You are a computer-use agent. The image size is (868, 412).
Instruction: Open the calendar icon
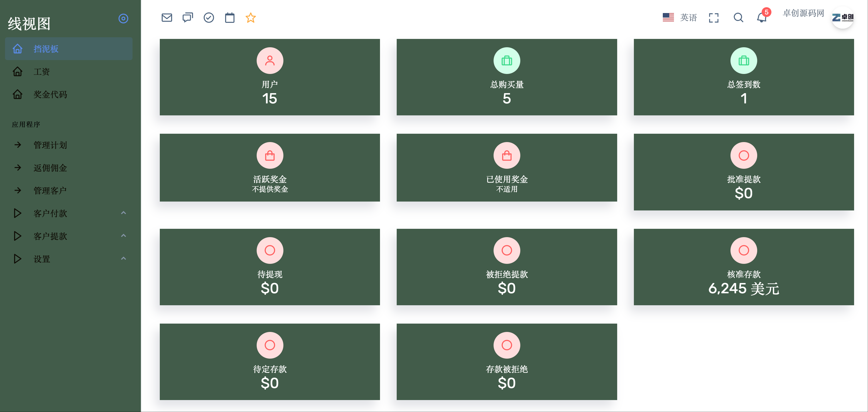pyautogui.click(x=230, y=18)
